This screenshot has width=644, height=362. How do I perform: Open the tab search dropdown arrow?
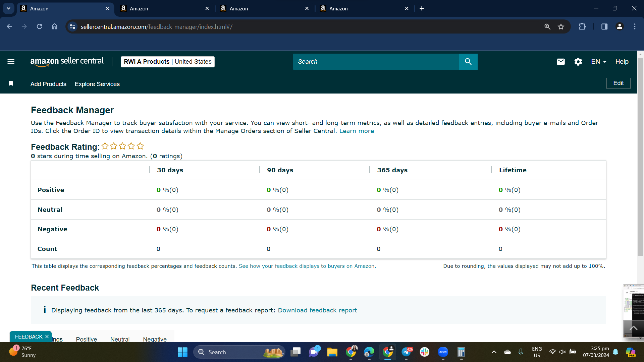pos(8,8)
